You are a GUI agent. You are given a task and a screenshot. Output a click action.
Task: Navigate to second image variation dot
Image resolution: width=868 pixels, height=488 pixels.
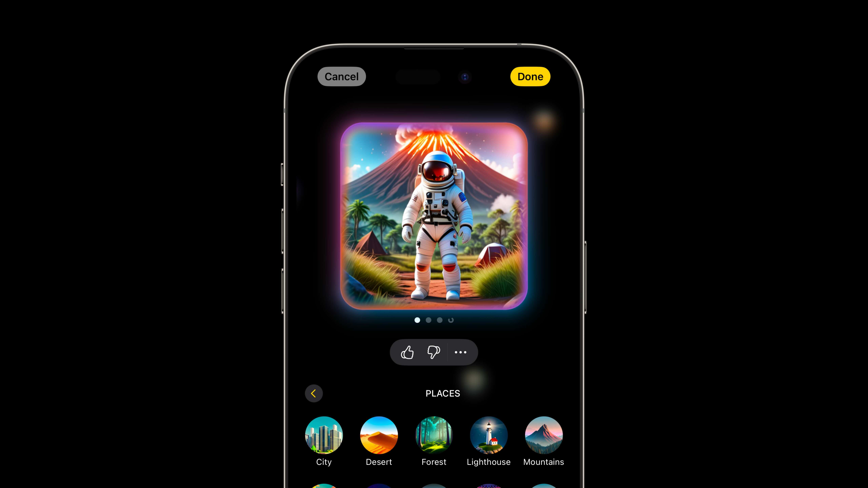pyautogui.click(x=429, y=320)
